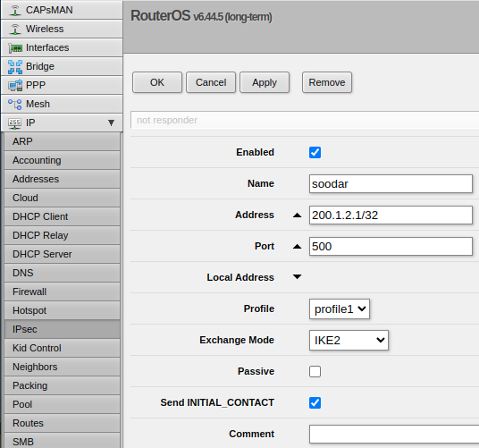Open the SMB submenu item

(62, 441)
